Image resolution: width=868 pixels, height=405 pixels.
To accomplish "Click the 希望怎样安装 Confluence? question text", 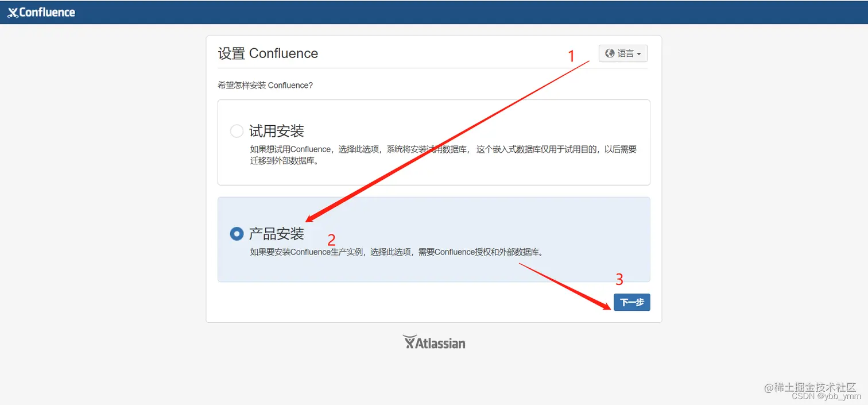I will pyautogui.click(x=265, y=85).
